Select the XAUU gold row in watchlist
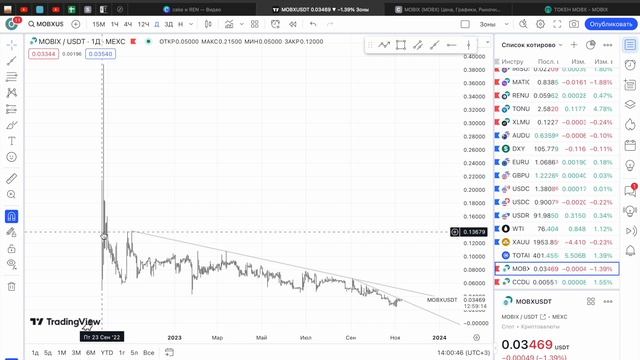Viewport: 640px width, 360px height. pos(557,242)
